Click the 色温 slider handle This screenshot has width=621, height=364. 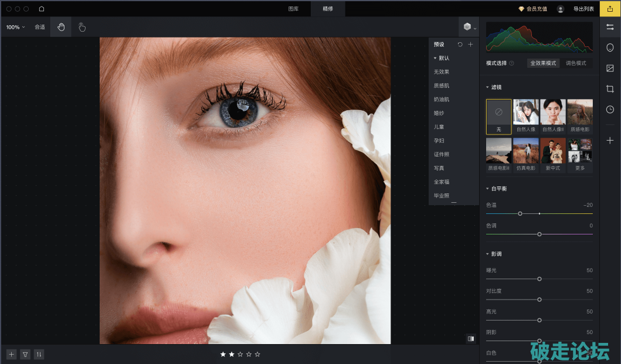520,213
